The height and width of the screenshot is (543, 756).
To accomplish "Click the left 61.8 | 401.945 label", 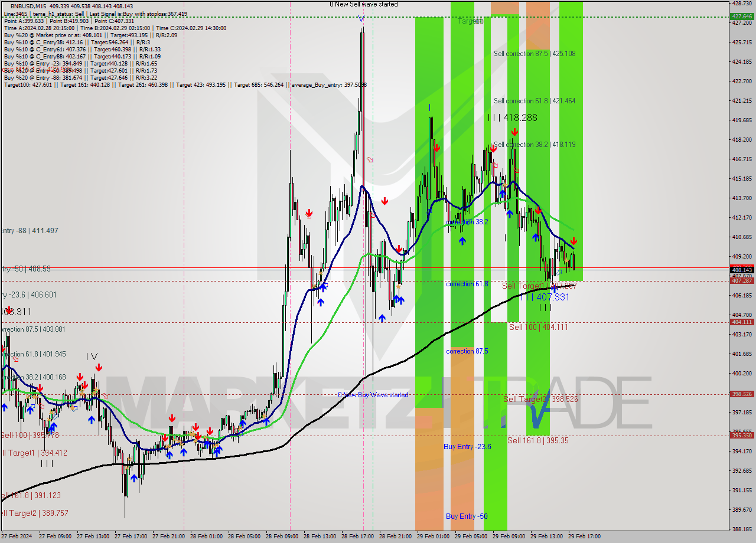I will point(33,354).
